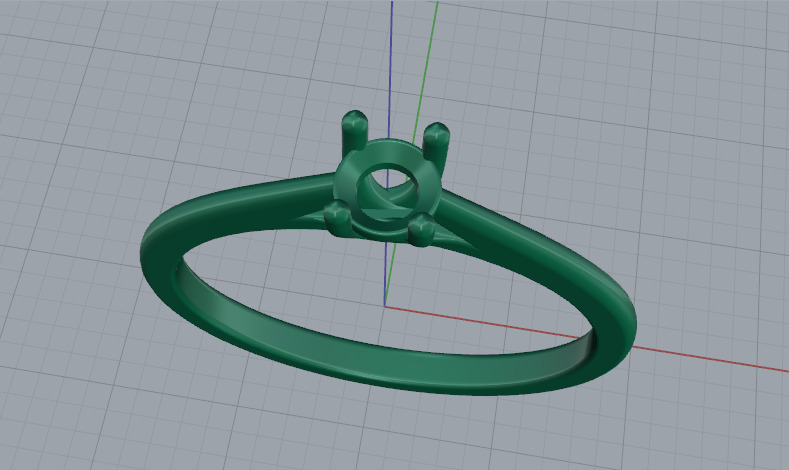Click the tallest rear-left prong of the setting

click(x=355, y=131)
